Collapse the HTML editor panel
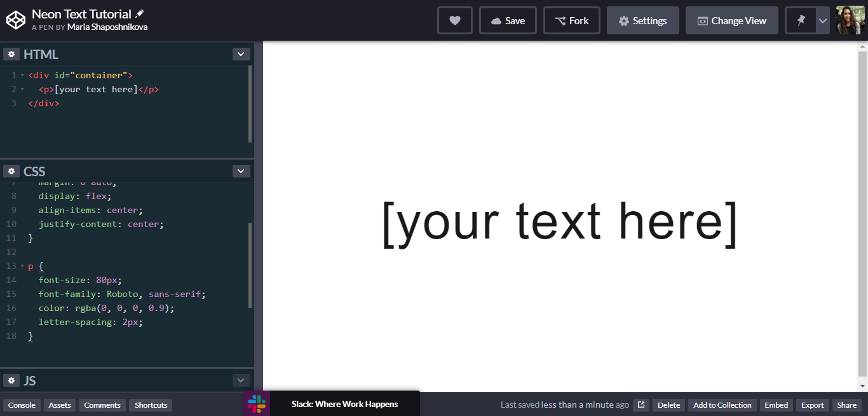The image size is (868, 416). click(x=241, y=54)
